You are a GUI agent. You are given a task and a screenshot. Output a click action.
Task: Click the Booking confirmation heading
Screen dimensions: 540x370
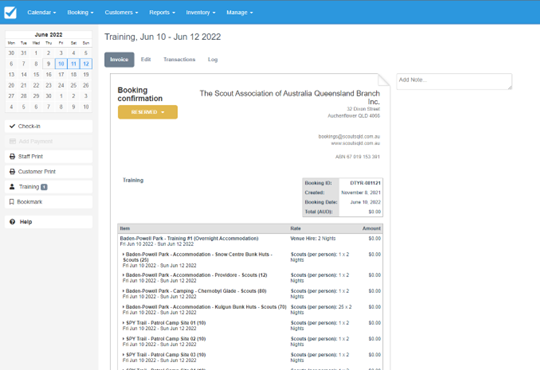(x=140, y=94)
